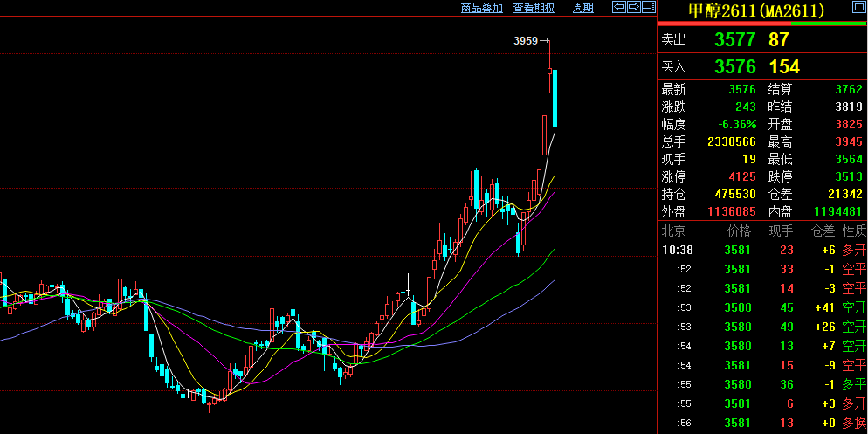Open the 商品叠加 overlay link
This screenshot has width=868, height=434.
coord(482,8)
